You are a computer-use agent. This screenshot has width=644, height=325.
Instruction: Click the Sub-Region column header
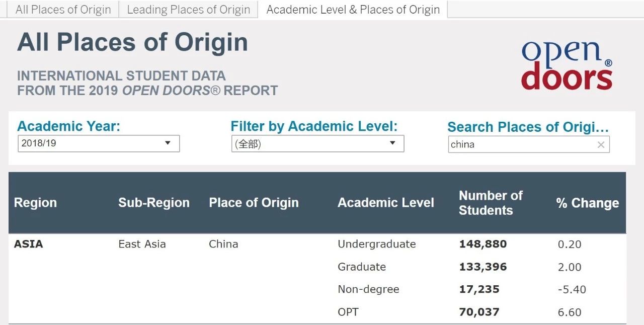pos(154,203)
